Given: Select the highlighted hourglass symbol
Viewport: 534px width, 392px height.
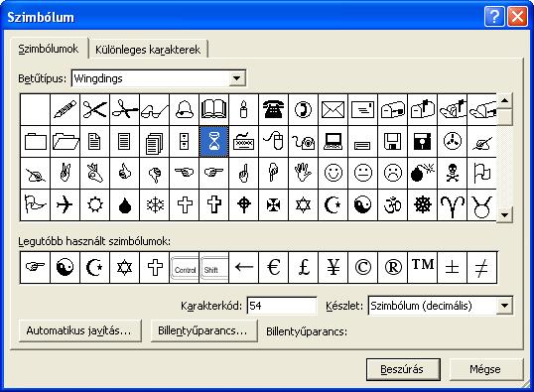Looking at the screenshot, I should click(213, 141).
